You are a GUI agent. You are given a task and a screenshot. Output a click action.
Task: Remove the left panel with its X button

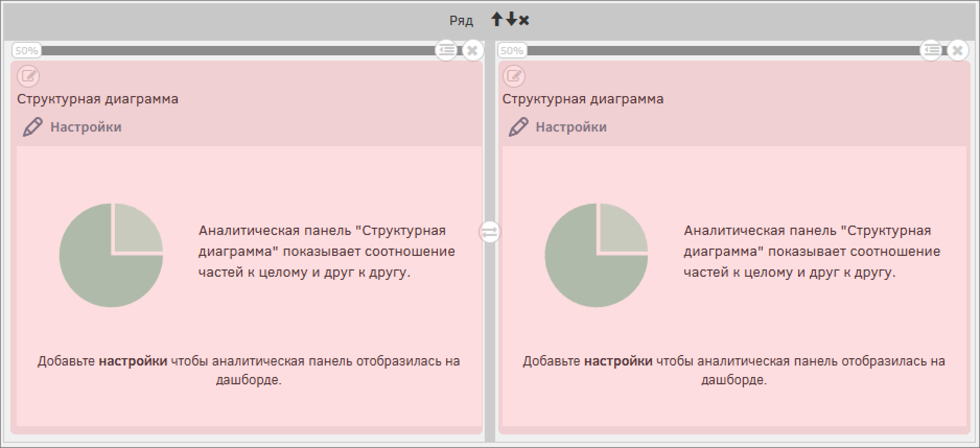[x=472, y=51]
